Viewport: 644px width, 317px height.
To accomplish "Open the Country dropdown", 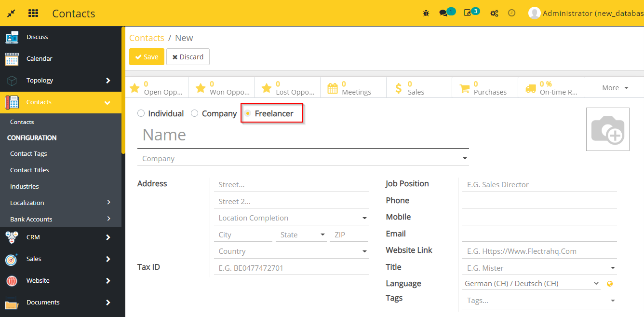I will point(291,251).
